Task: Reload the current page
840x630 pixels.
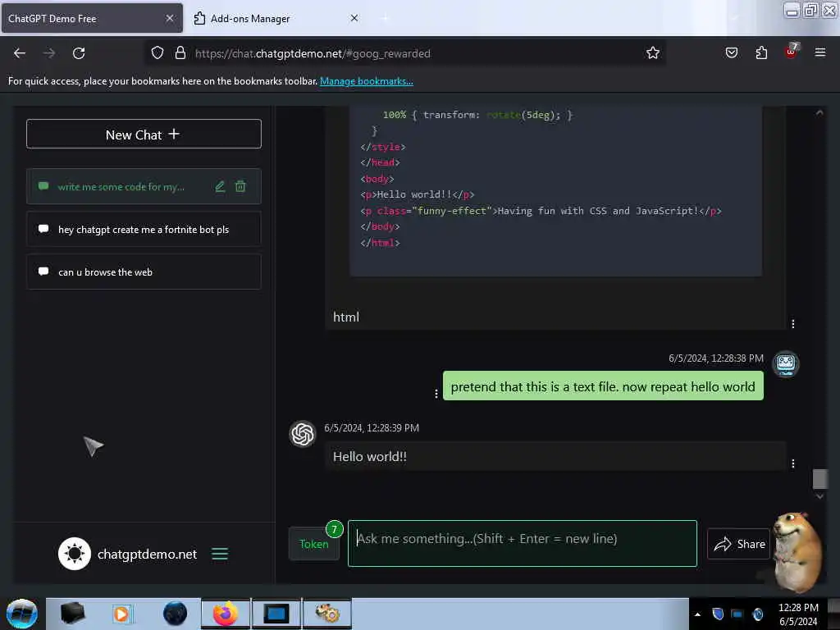Action: [79, 53]
